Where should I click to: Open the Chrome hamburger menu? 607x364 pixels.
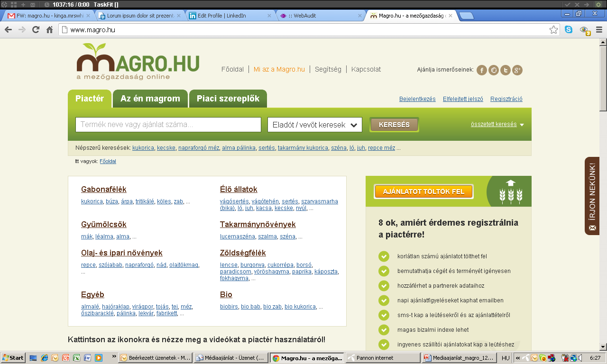[x=598, y=30]
